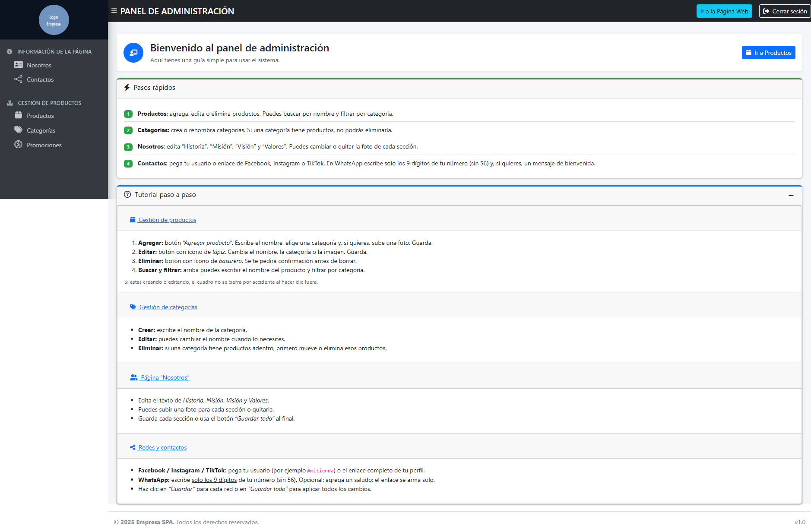Toggle the hamburger sidebar menu icon

[x=114, y=11]
